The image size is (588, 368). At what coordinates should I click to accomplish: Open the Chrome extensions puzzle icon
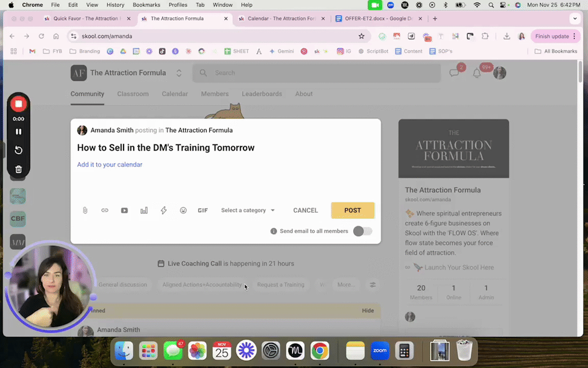click(x=485, y=36)
